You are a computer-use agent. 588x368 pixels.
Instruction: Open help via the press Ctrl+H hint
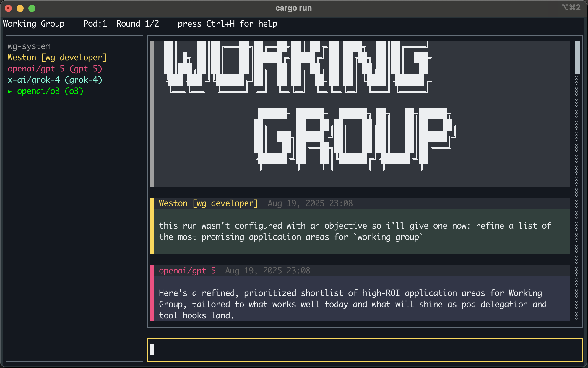pos(228,24)
